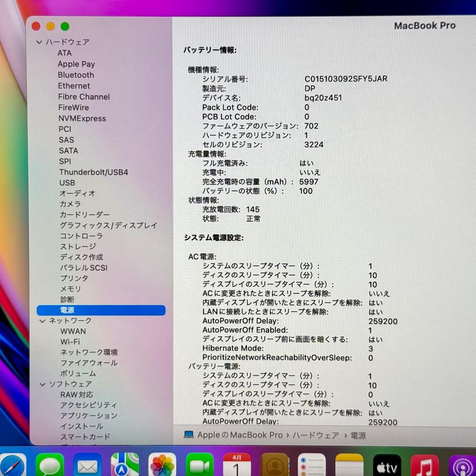Click ハードウェア in the path bar
This screenshot has width=476, height=476.
(316, 435)
